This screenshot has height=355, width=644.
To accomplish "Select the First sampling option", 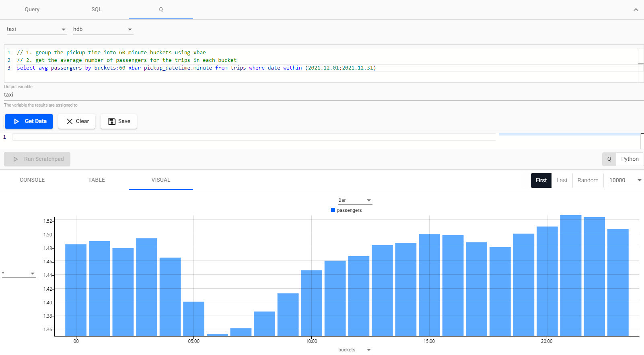I will 541,181.
